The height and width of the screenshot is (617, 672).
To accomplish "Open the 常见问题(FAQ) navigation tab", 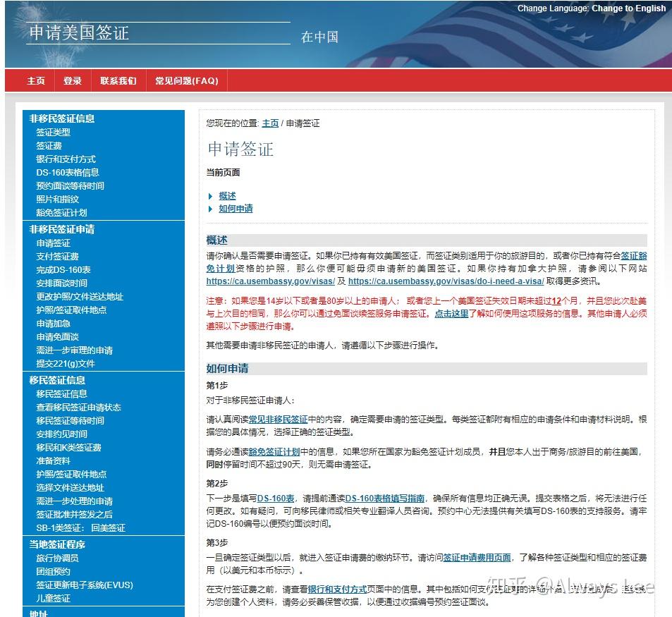I will [x=187, y=80].
